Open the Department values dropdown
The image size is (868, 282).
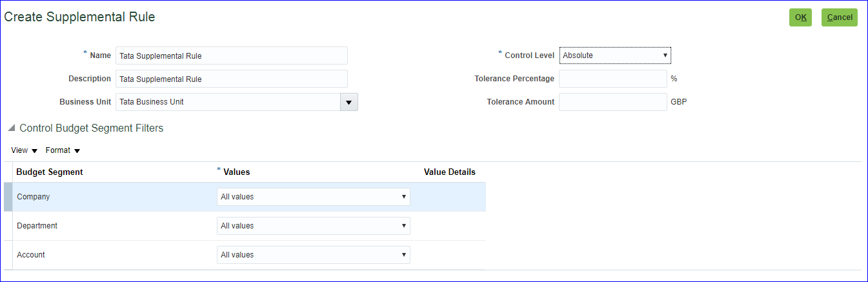tap(313, 226)
